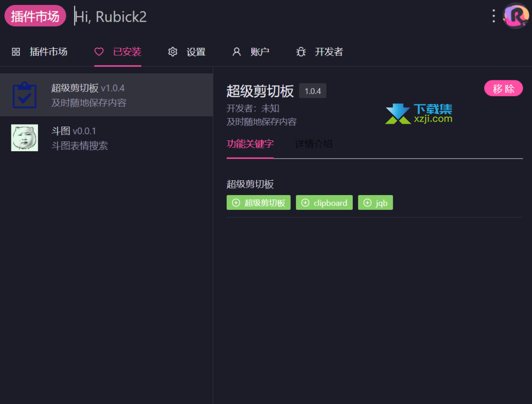Open the three-dot menu near the avatar
The image size is (532, 404).
click(x=494, y=16)
